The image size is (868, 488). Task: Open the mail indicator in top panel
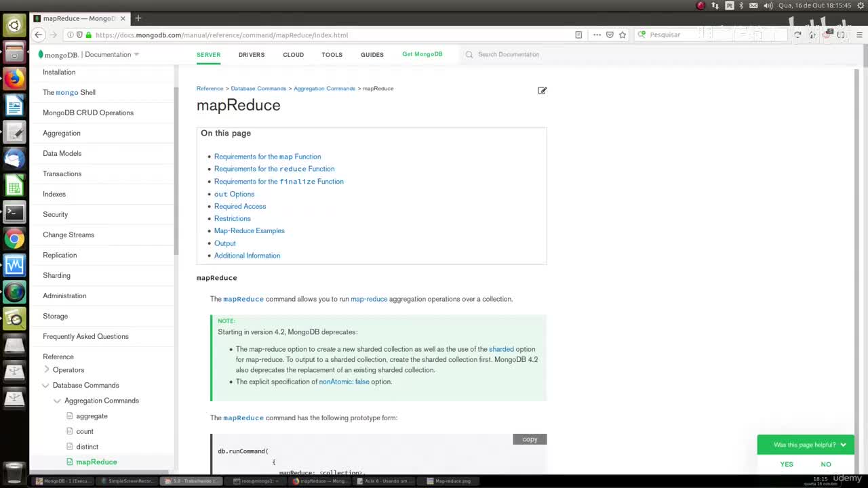click(753, 5)
